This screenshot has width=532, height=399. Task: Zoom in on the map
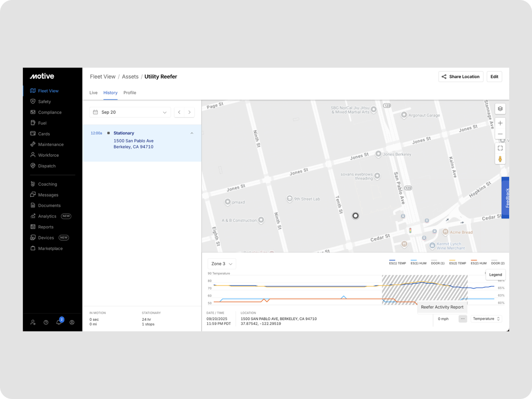click(x=500, y=123)
